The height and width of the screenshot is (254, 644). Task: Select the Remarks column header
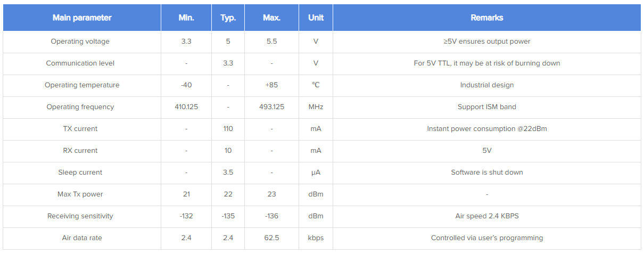click(486, 18)
